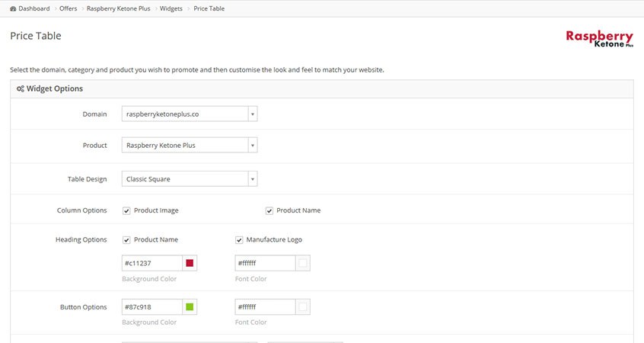Click the heading background color #c11237 field

(152, 263)
